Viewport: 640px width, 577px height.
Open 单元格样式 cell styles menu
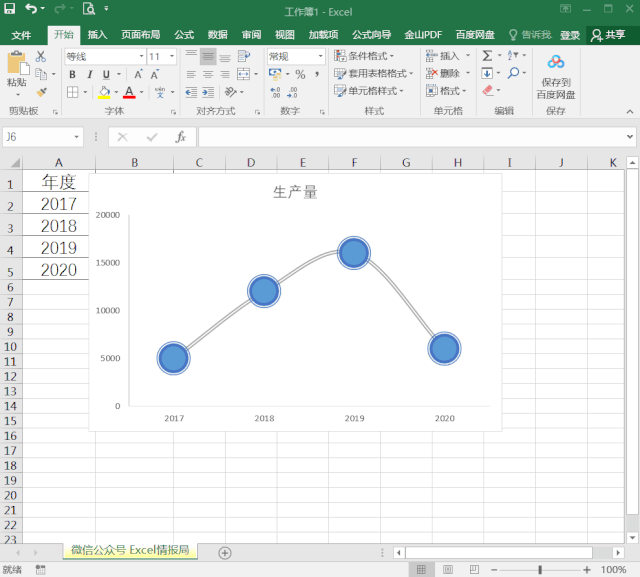click(369, 91)
